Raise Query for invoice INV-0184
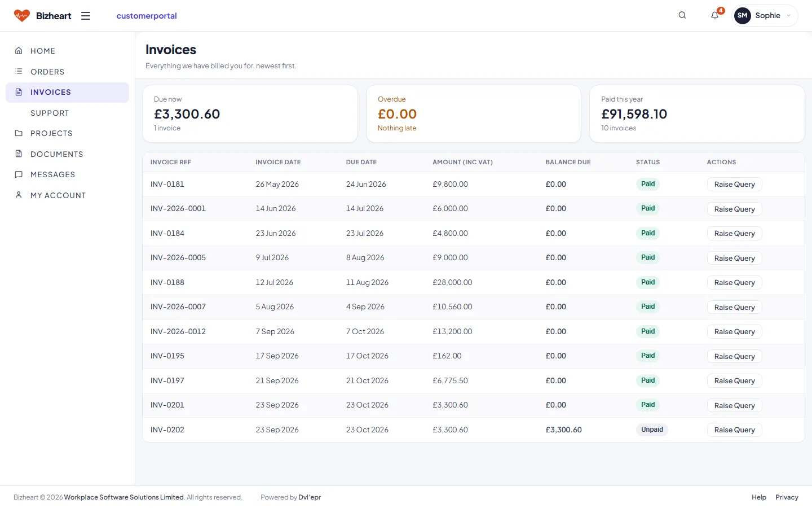812x508 pixels. [x=734, y=234]
